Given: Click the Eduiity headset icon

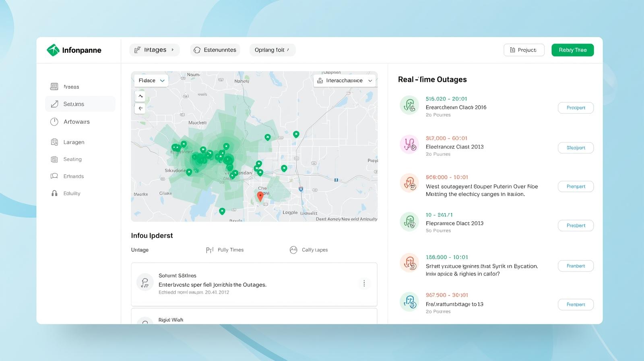Looking at the screenshot, I should click(54, 193).
